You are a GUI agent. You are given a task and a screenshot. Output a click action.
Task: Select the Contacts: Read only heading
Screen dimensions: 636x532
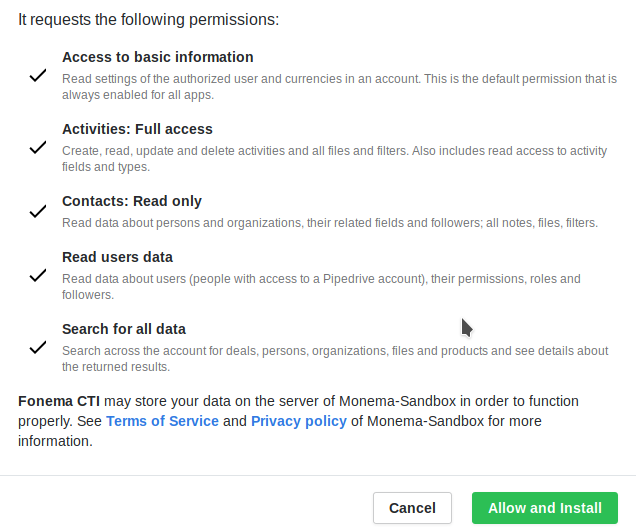click(131, 201)
